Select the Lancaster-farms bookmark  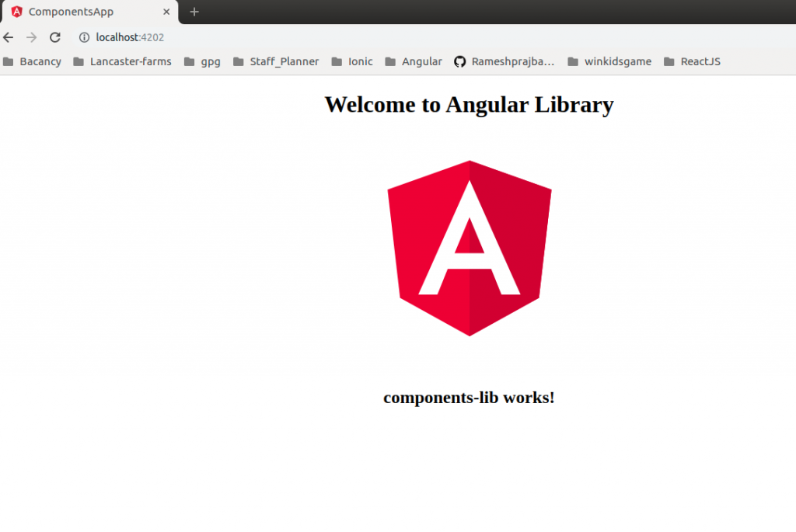pos(131,61)
